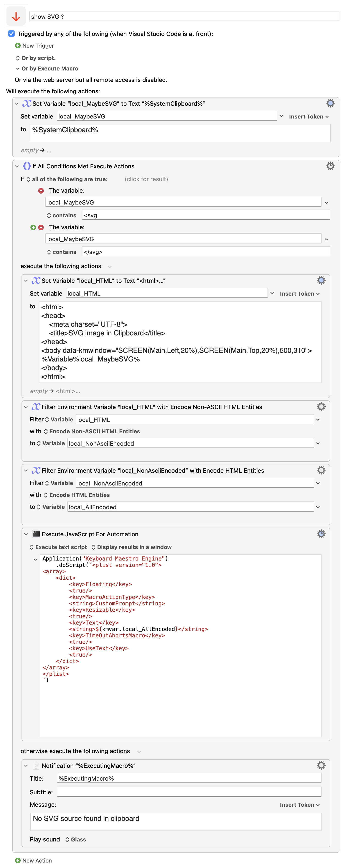This screenshot has width=344, height=868.
Task: Open gear menu for If All Conditions action
Action: pyautogui.click(x=330, y=166)
